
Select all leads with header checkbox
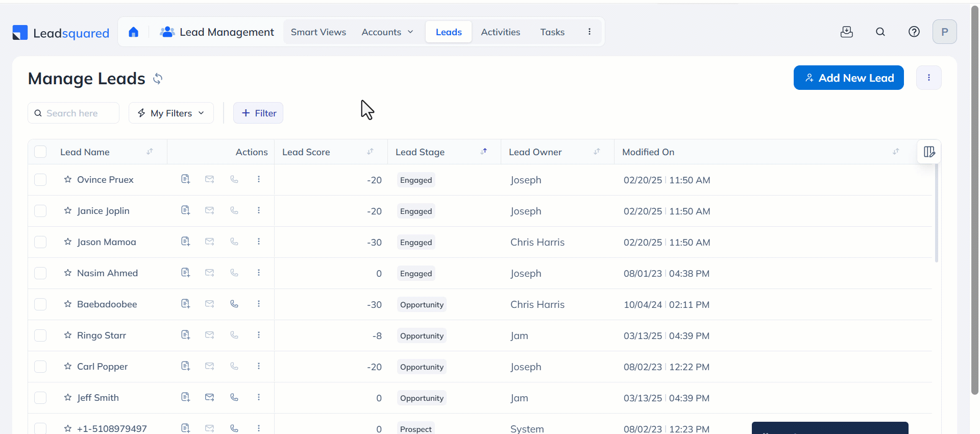[40, 152]
